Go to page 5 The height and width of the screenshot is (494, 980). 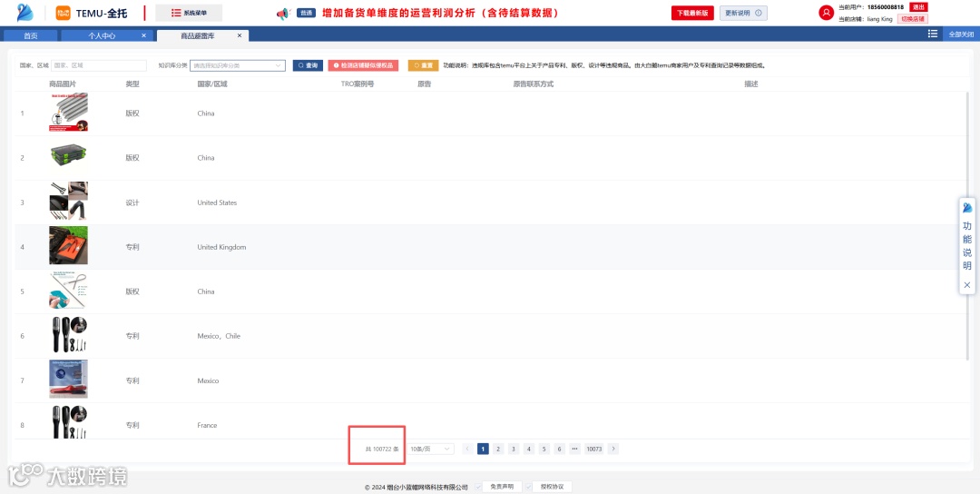click(544, 449)
